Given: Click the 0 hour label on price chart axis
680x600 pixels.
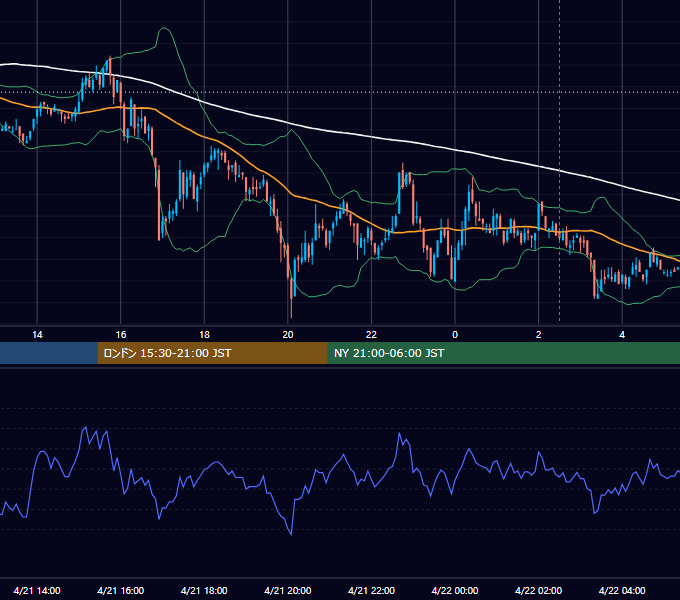Looking at the screenshot, I should pyautogui.click(x=455, y=335).
